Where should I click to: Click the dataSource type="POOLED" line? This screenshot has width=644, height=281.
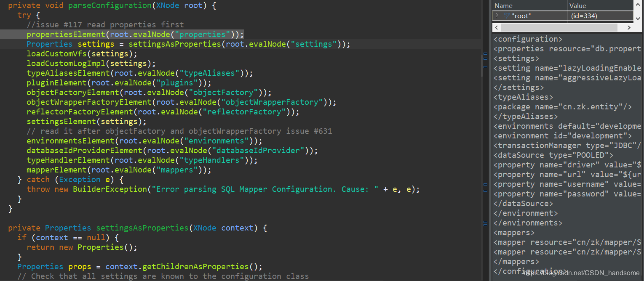553,155
